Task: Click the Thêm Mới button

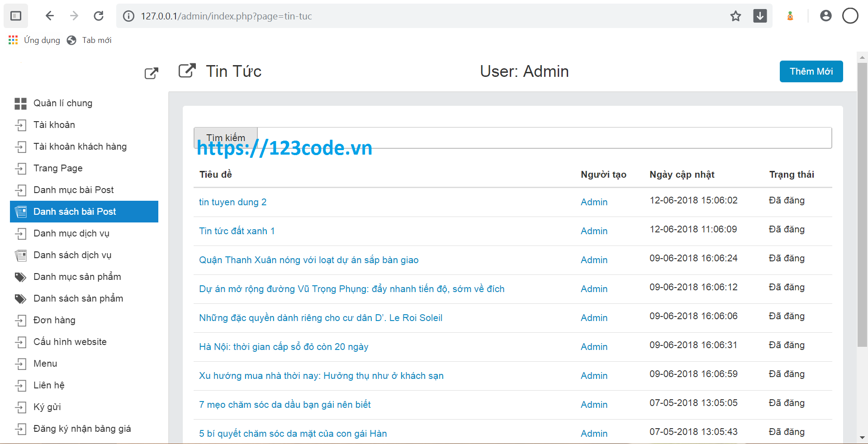Action: click(x=811, y=71)
